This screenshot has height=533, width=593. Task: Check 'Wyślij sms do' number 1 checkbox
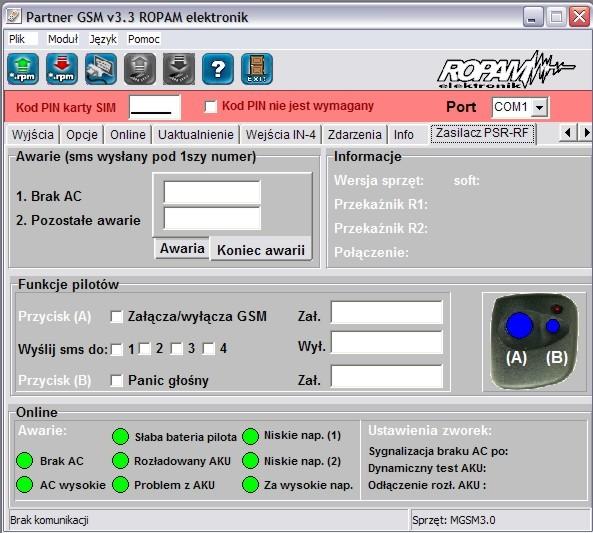point(116,349)
